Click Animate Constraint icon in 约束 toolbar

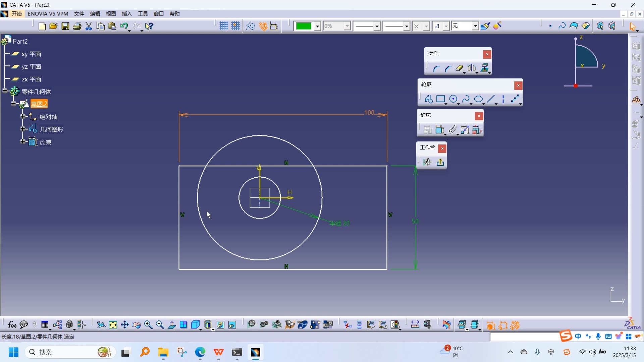pyautogui.click(x=465, y=130)
